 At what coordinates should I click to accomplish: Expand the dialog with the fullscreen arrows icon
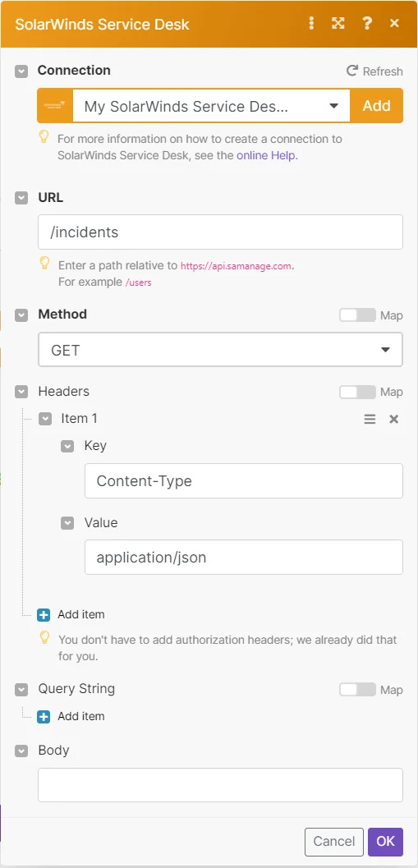click(x=338, y=23)
